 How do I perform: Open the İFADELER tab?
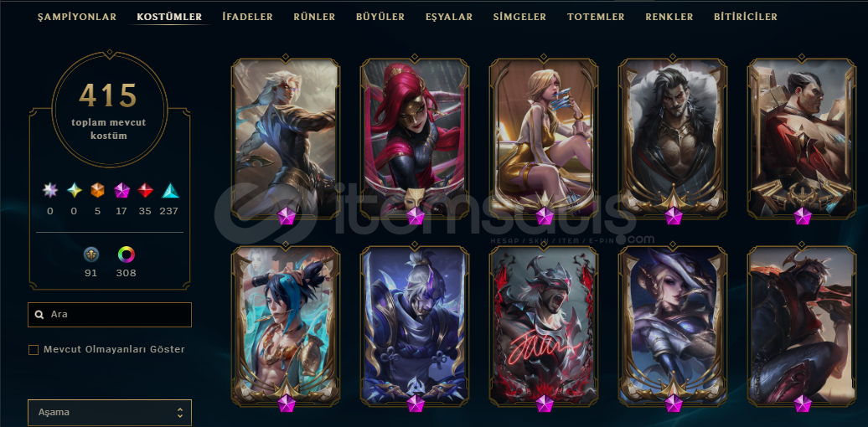tap(247, 17)
